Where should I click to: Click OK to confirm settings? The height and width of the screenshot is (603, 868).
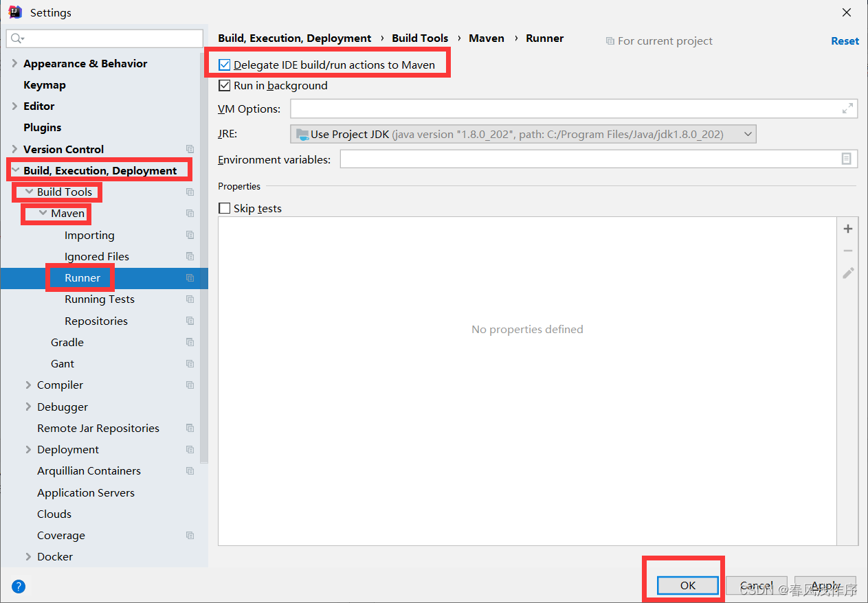tap(688, 585)
